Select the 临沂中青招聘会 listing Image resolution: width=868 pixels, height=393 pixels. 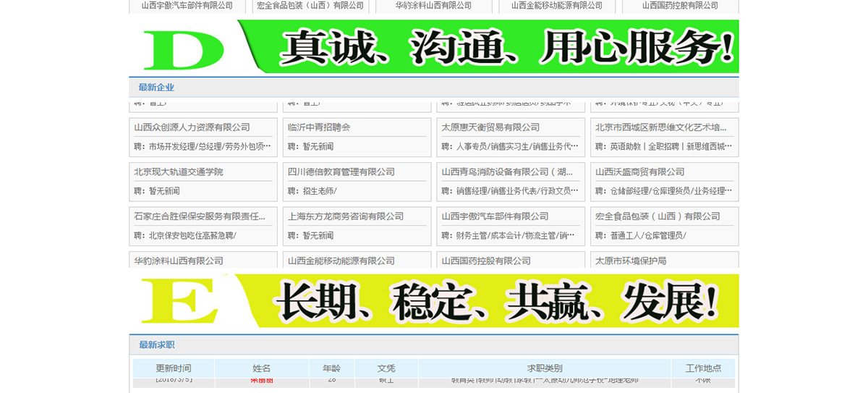pyautogui.click(x=319, y=127)
